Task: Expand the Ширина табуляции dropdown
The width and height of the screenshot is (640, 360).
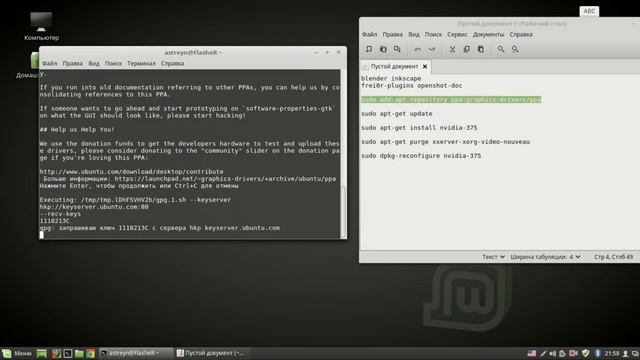Action: [545, 257]
